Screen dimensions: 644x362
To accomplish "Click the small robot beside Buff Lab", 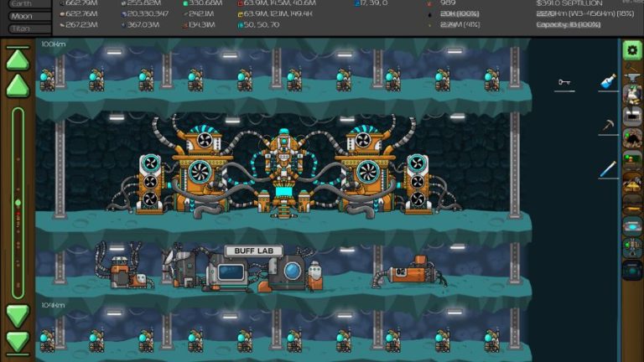I will pos(315,275).
